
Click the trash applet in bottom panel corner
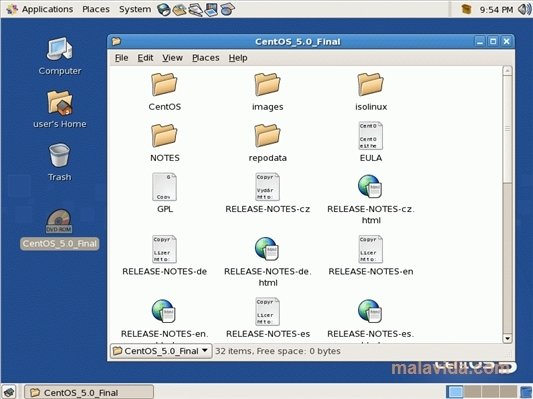pos(526,392)
